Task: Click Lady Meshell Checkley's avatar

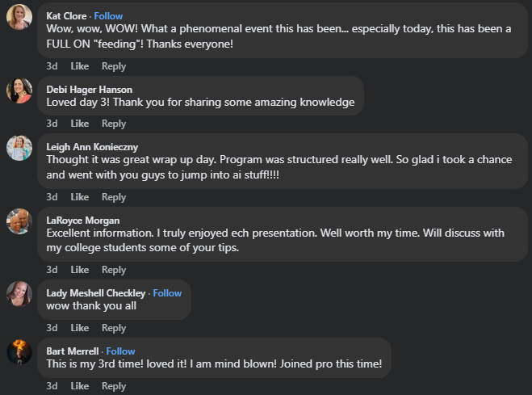Action: (19, 294)
